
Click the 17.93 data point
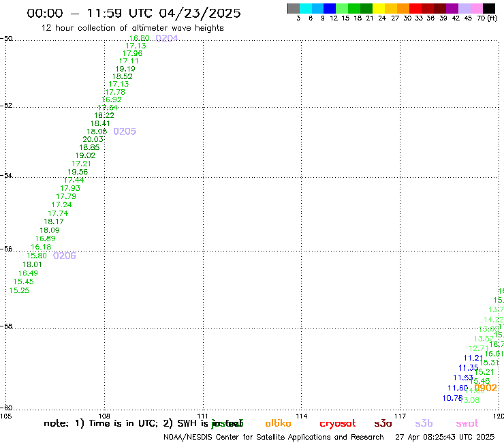tap(70, 188)
